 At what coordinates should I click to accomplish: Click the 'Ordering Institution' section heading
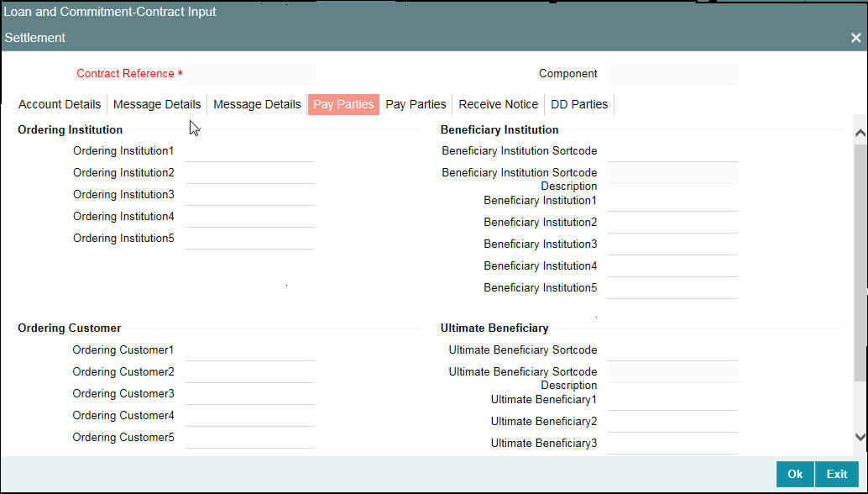(70, 129)
